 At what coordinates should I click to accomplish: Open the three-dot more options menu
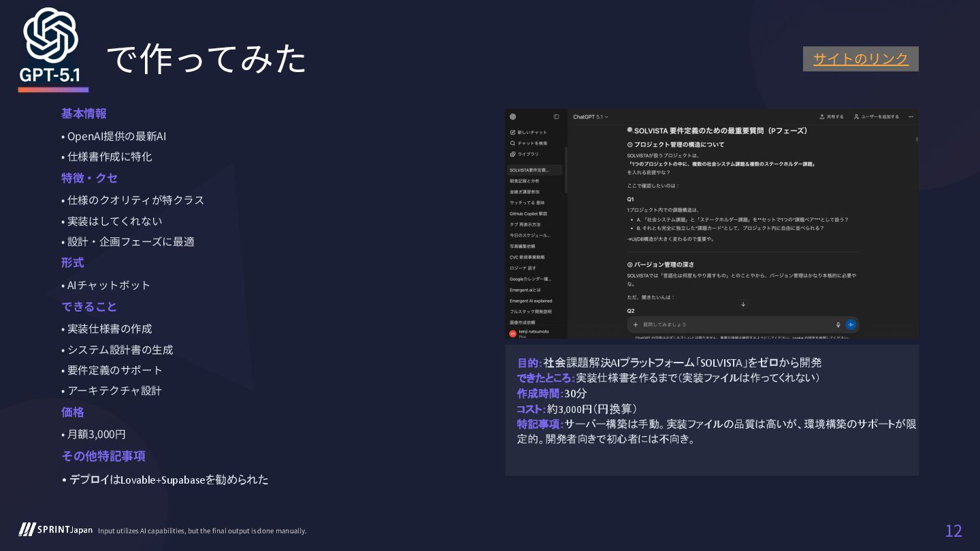911,117
